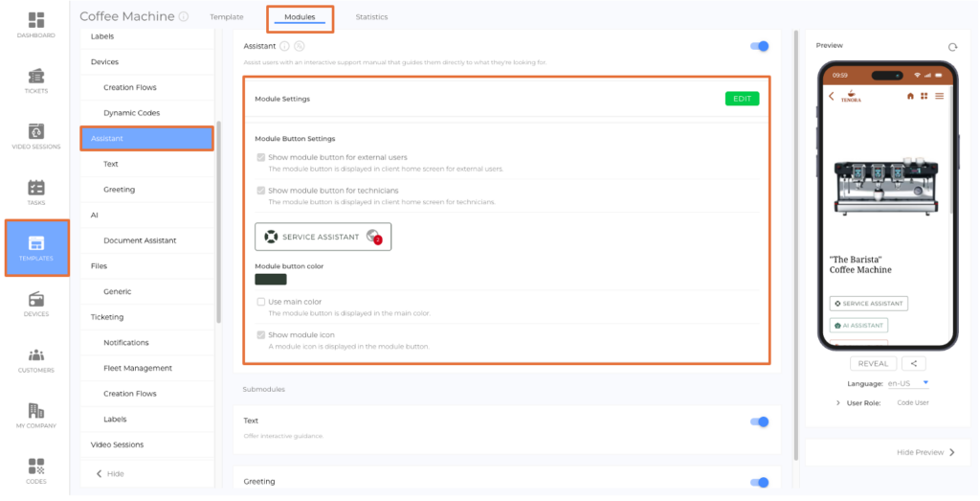The height and width of the screenshot is (501, 980).
Task: Click the module button color swatch
Action: click(x=271, y=280)
